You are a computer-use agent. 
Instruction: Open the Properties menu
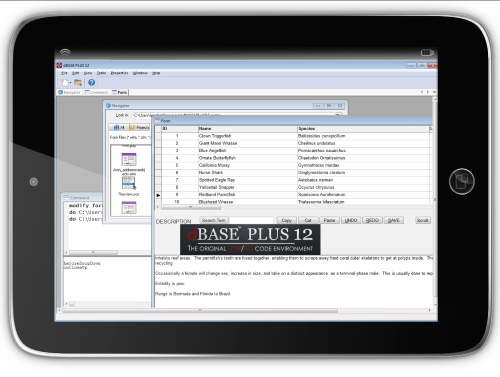point(119,73)
